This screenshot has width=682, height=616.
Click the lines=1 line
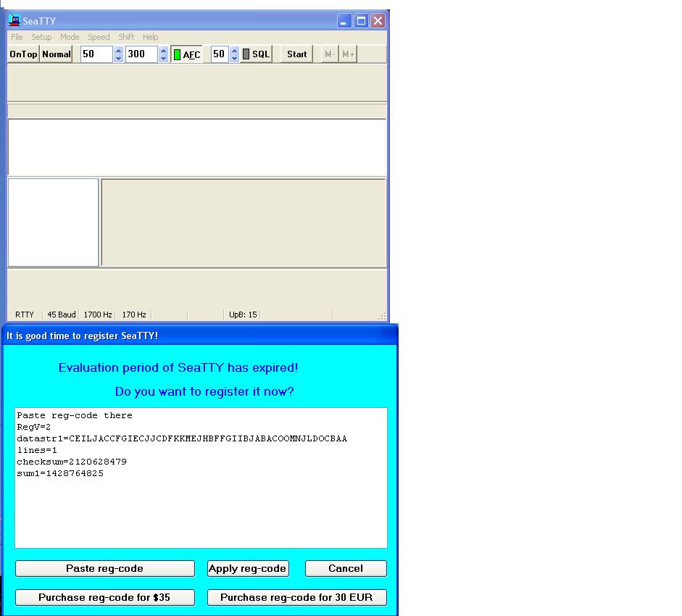(x=36, y=450)
